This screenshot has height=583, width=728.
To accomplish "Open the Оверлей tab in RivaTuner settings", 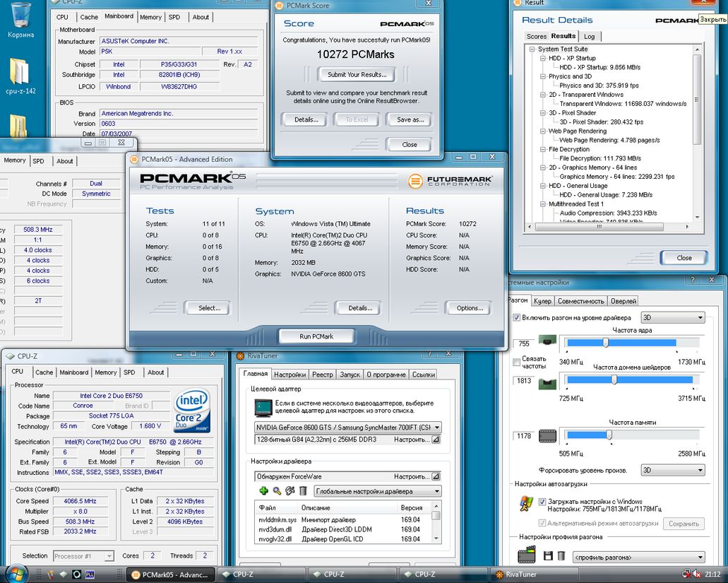I will pos(623,301).
